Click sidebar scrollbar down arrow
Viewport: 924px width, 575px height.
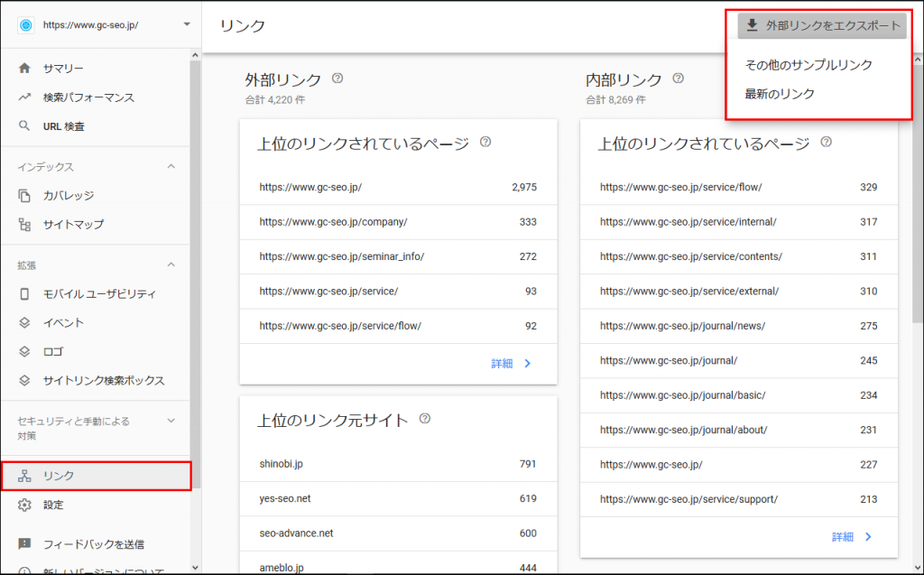coord(195,568)
